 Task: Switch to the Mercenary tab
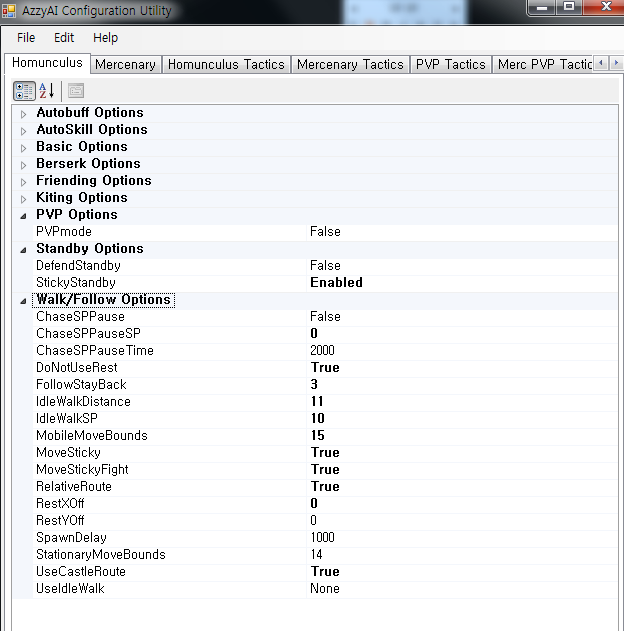coord(125,64)
